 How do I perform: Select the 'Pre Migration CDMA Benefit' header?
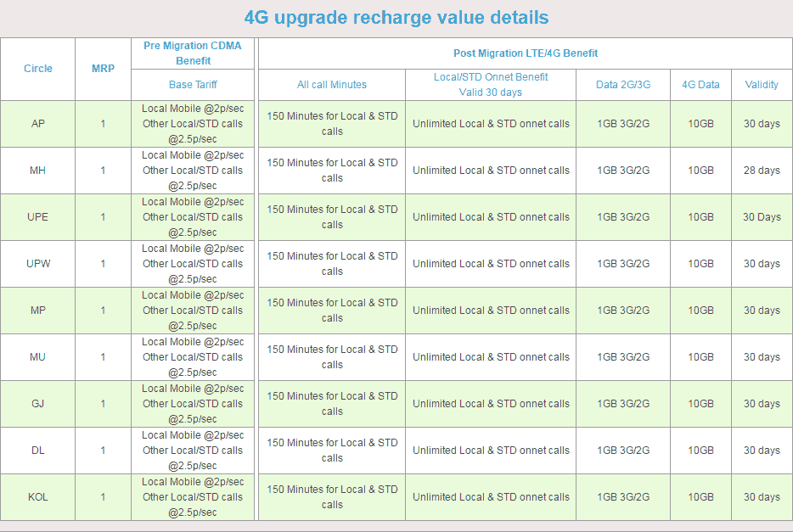coord(194,53)
